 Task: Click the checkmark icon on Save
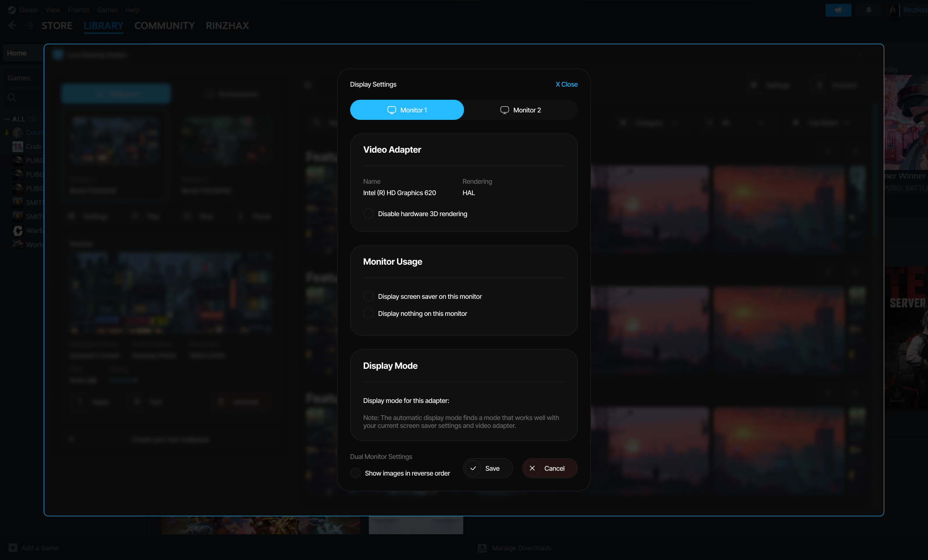click(473, 468)
